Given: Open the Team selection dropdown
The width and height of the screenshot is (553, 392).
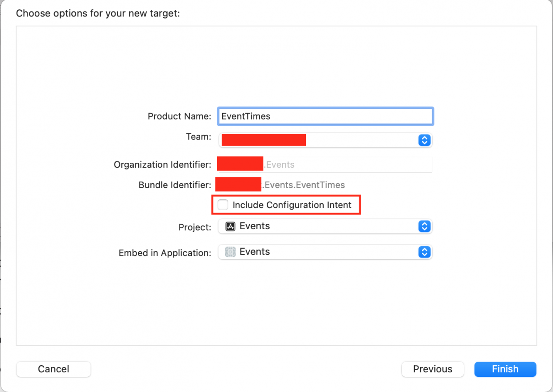Looking at the screenshot, I should pos(325,140).
